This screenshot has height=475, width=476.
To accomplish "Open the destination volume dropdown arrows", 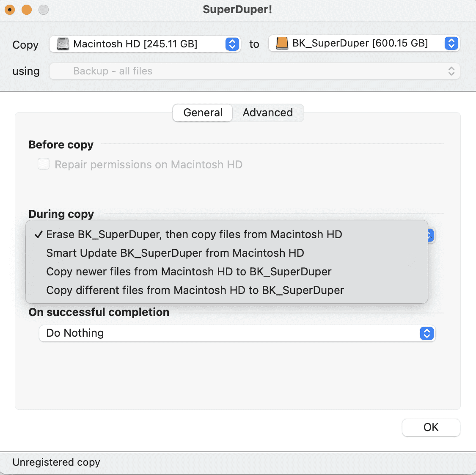I will click(x=451, y=43).
